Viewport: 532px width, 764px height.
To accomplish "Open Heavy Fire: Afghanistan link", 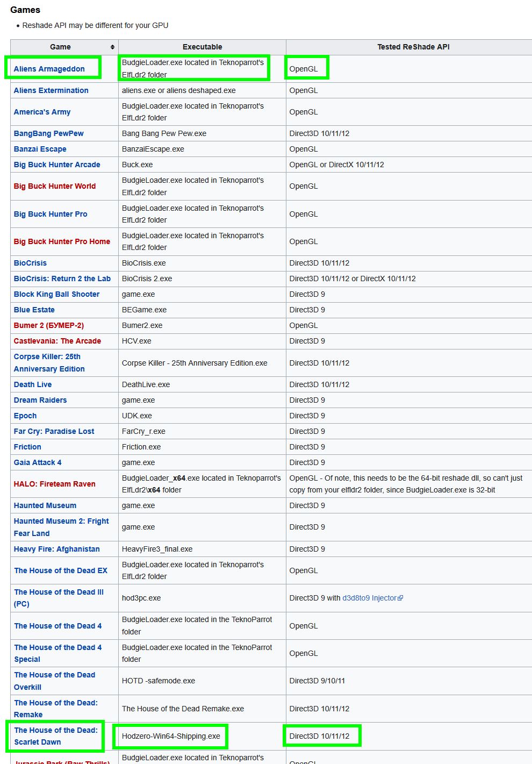I will click(x=56, y=549).
